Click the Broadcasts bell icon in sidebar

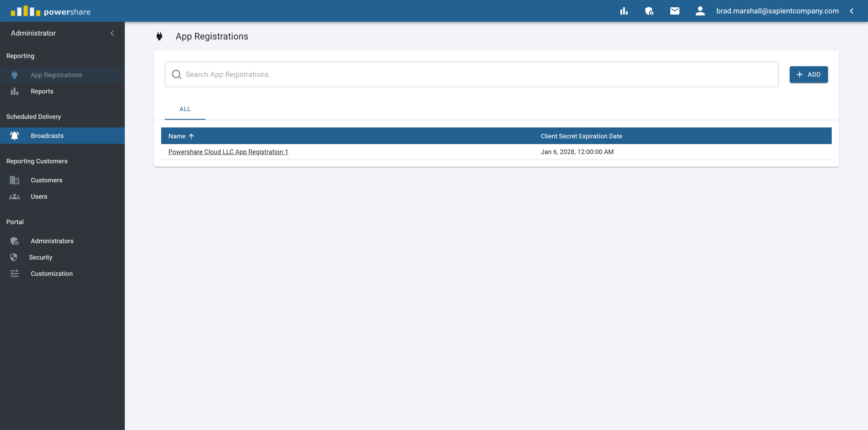point(15,136)
